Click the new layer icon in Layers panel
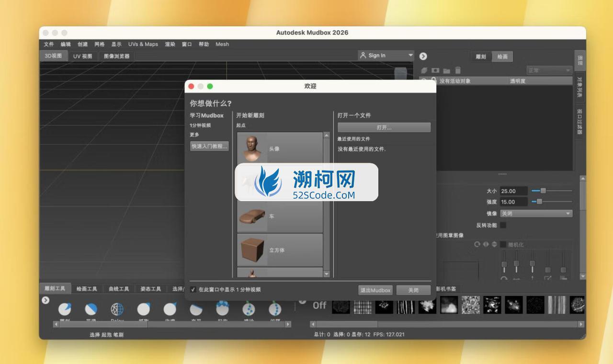The height and width of the screenshot is (364, 613). pos(424,70)
